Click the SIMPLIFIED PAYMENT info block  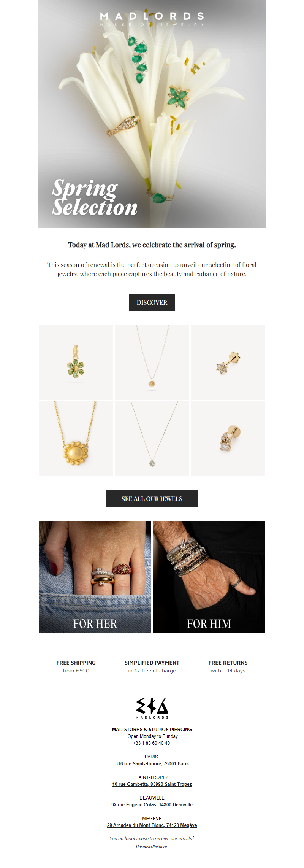point(152,666)
